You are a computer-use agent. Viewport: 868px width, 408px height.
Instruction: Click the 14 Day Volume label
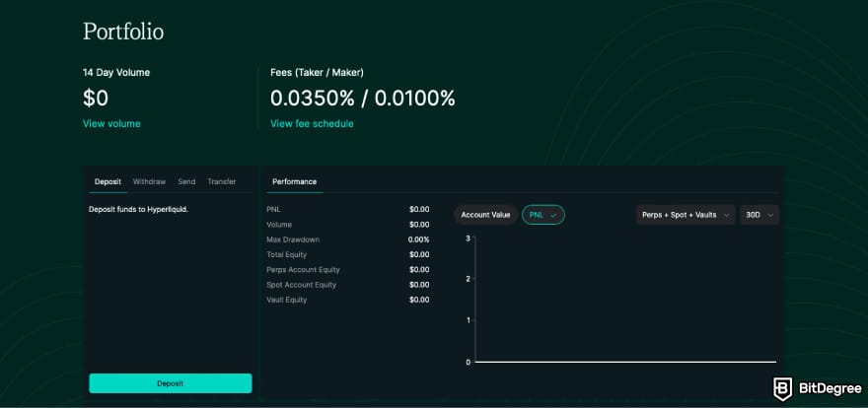point(116,72)
